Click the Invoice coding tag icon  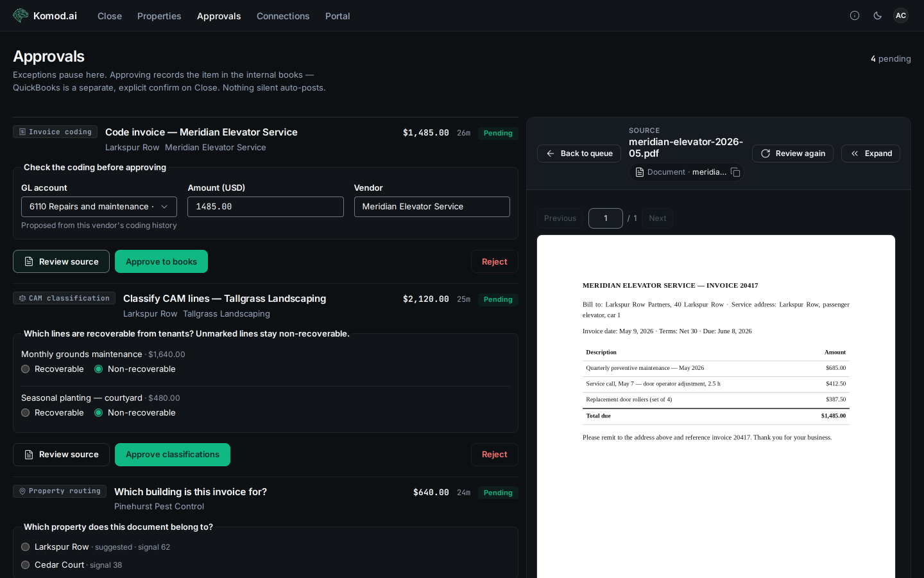(x=22, y=132)
